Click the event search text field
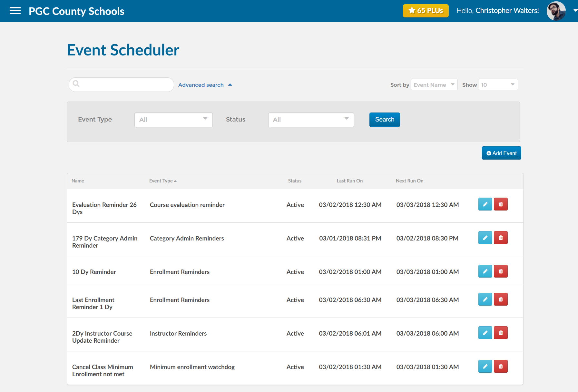Screen dimensions: 578x392 tap(124, 84)
